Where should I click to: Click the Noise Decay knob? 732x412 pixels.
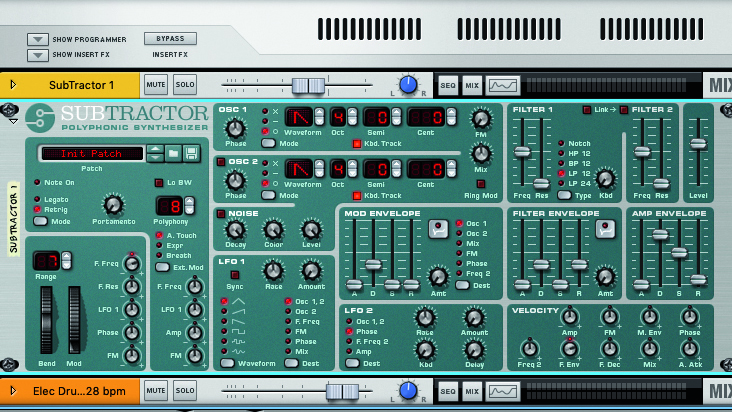tap(235, 230)
